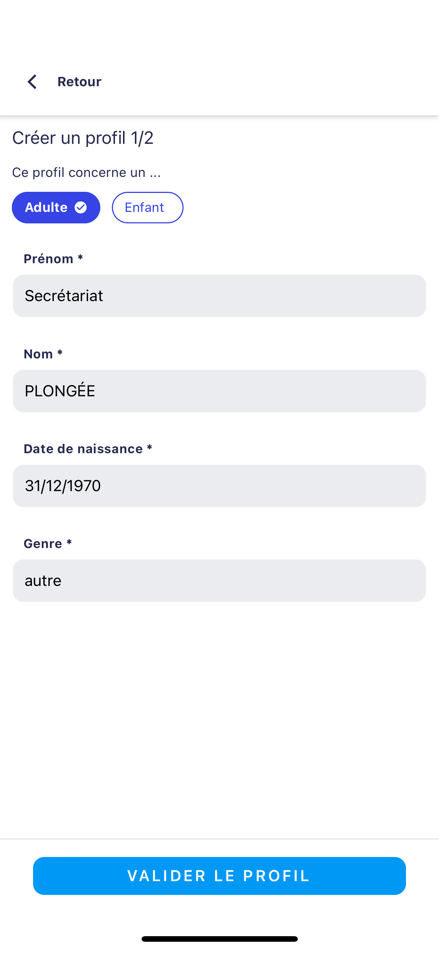Choose the Enfant profile option
The width and height of the screenshot is (440, 956).
147,207
